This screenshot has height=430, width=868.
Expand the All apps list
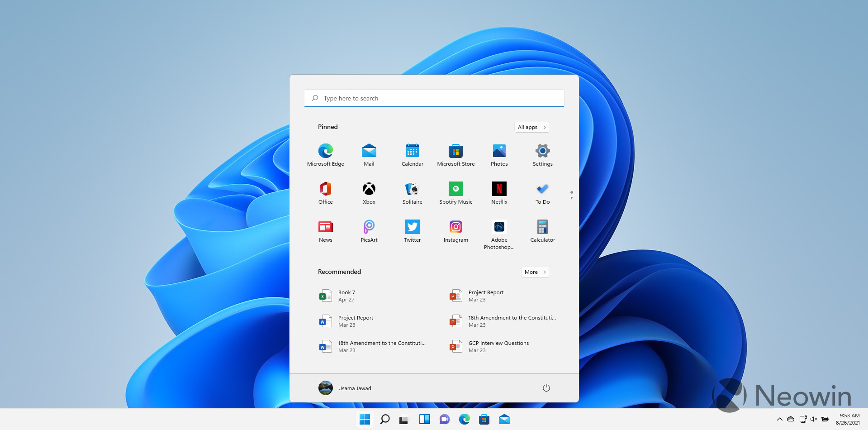tap(531, 127)
